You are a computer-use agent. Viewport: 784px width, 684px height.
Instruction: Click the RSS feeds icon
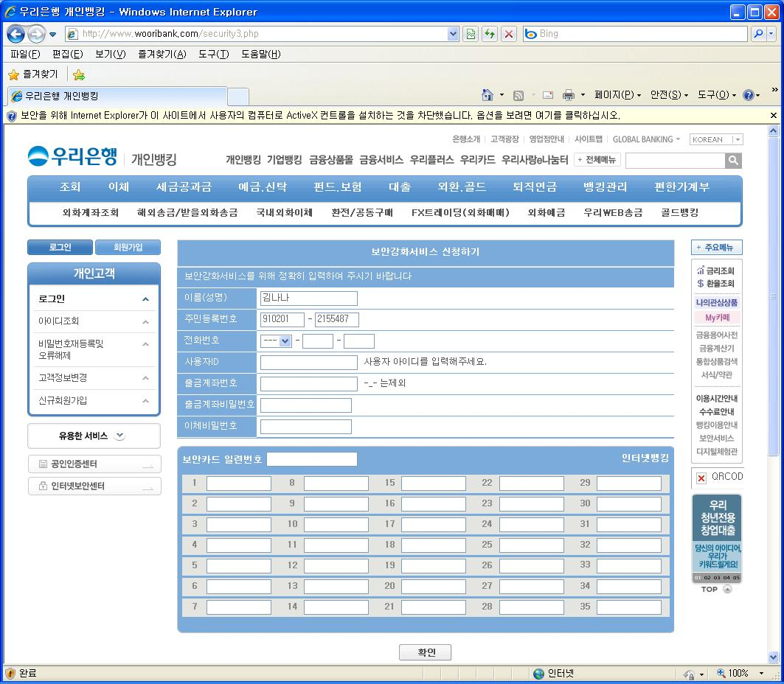[x=518, y=95]
